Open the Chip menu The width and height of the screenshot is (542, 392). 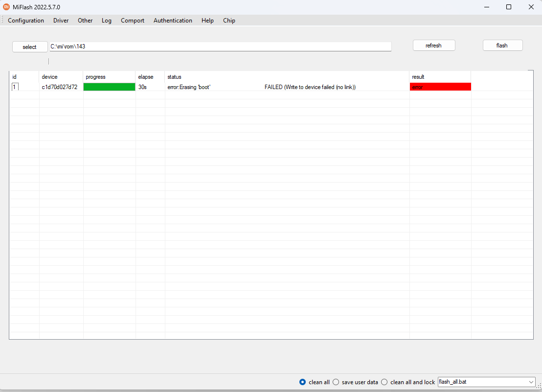tap(229, 21)
